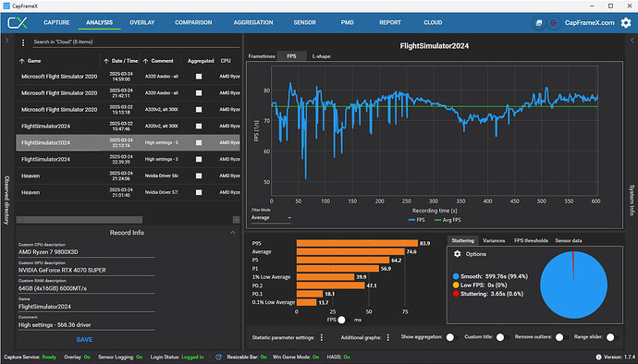Enable the Show aggregation toggle
The image size is (638, 364).
[x=451, y=337]
